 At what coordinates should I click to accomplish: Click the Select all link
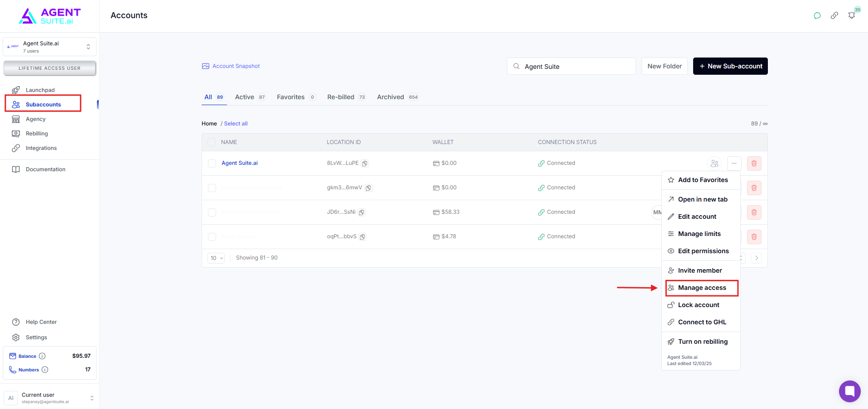point(236,124)
